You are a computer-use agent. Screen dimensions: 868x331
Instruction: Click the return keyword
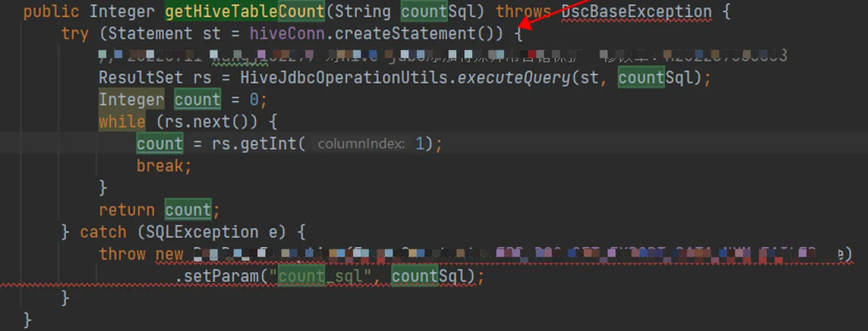[x=127, y=210]
